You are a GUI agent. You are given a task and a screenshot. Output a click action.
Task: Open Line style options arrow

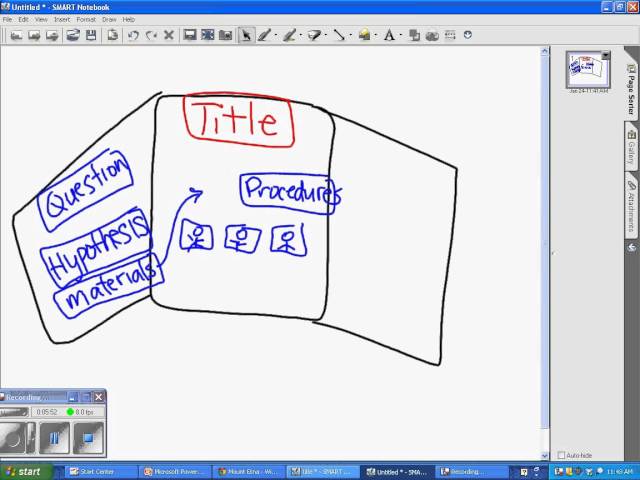click(350, 36)
